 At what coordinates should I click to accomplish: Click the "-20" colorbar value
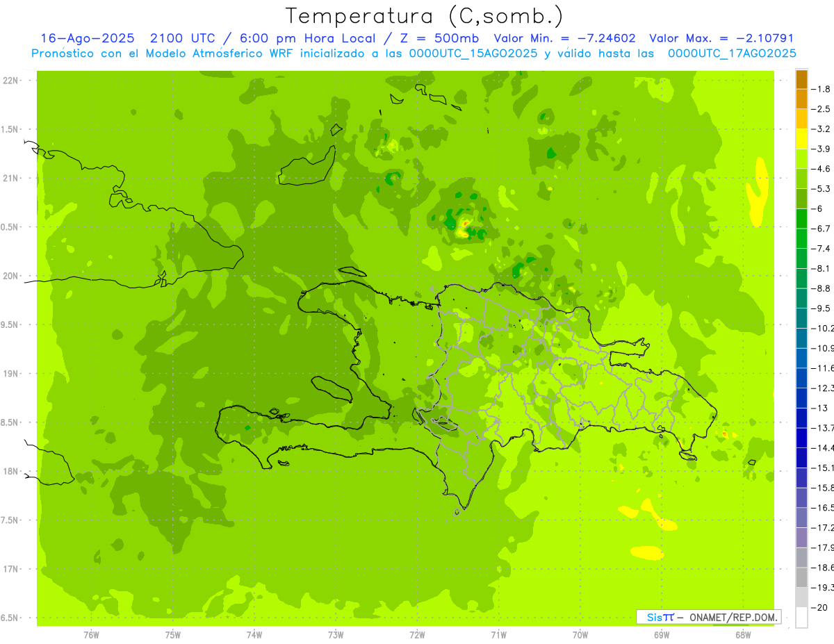[x=821, y=607]
